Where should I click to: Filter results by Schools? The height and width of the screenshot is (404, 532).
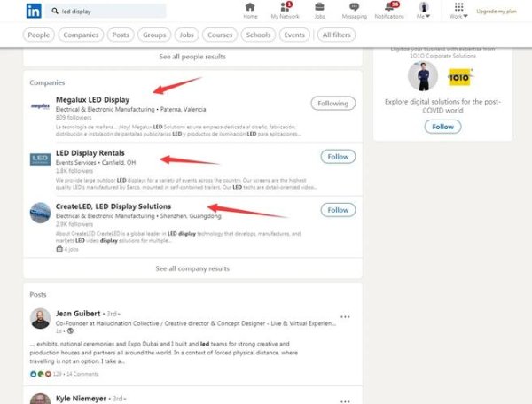click(258, 35)
